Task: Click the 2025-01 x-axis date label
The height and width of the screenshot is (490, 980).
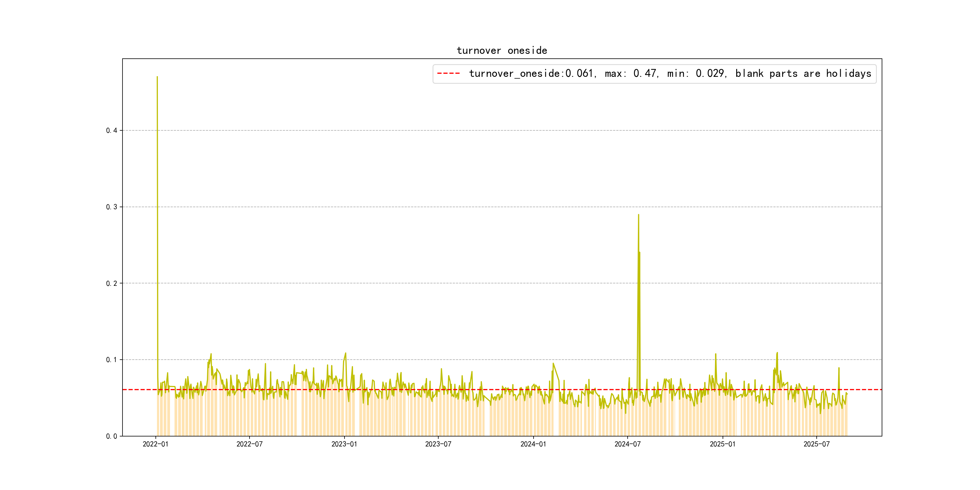Action: click(722, 444)
